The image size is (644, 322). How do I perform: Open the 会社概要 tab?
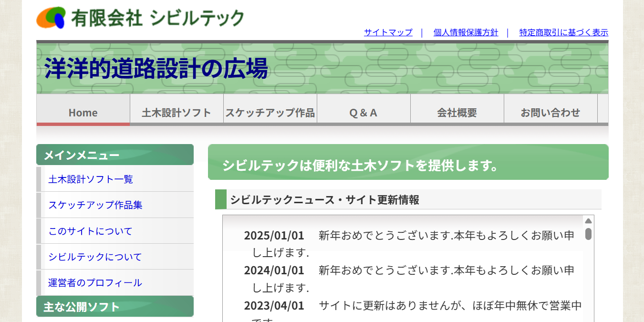(457, 113)
